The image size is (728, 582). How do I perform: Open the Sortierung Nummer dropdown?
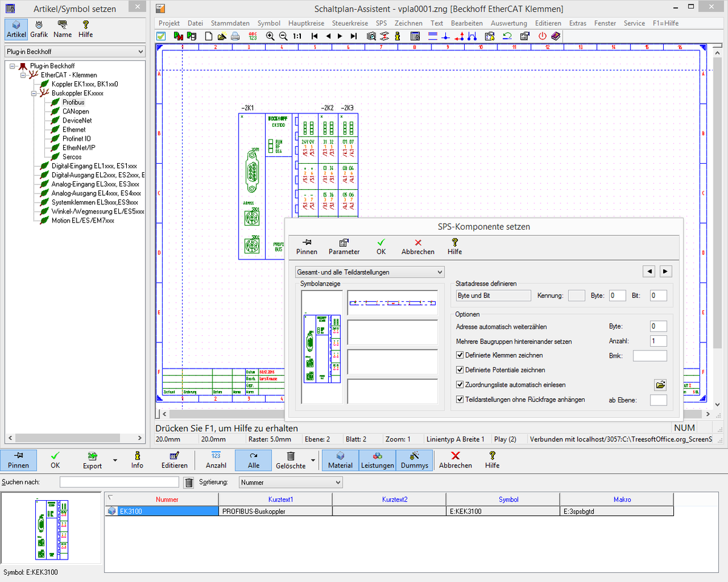coord(290,483)
